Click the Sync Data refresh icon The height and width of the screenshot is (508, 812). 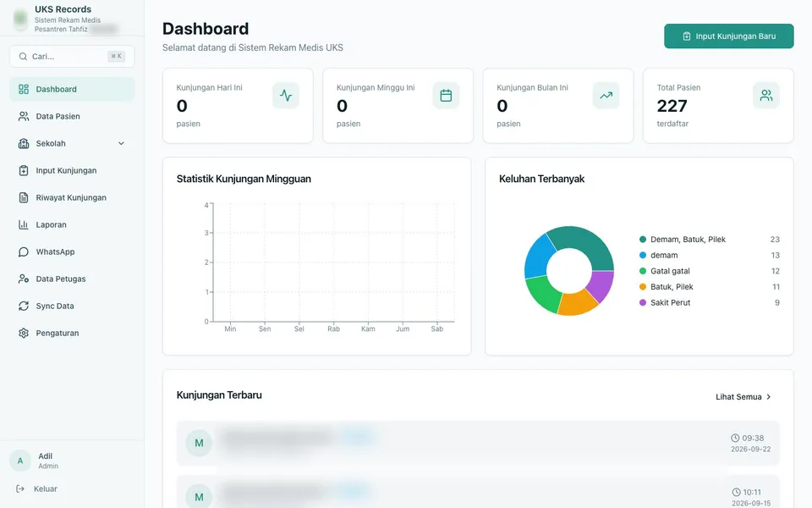[24, 306]
